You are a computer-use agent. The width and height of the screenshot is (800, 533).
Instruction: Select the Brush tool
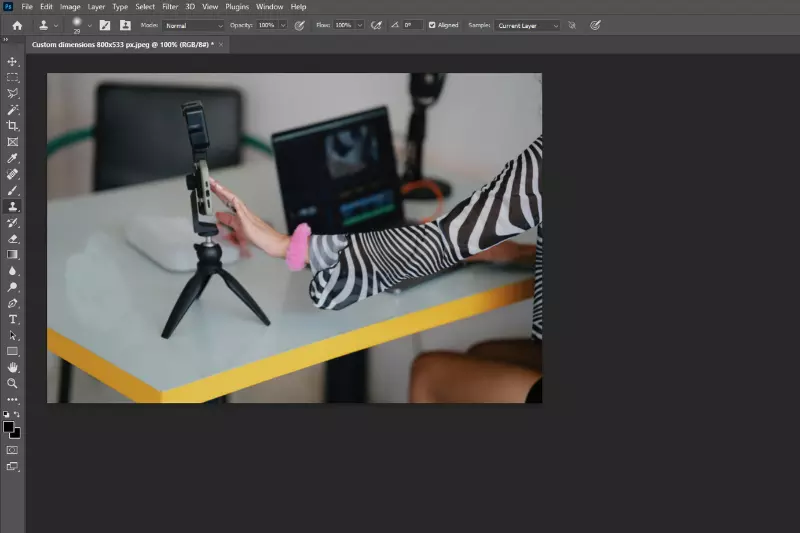coord(12,191)
